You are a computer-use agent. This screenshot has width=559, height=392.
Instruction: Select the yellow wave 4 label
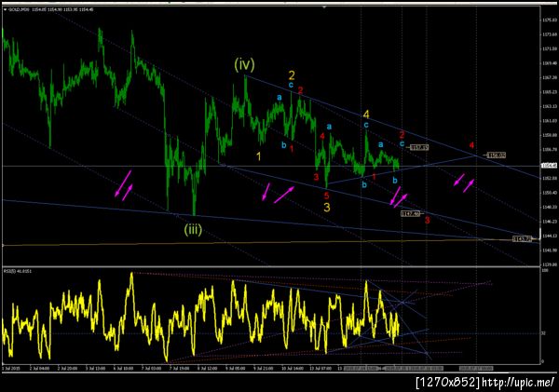pyautogui.click(x=366, y=115)
